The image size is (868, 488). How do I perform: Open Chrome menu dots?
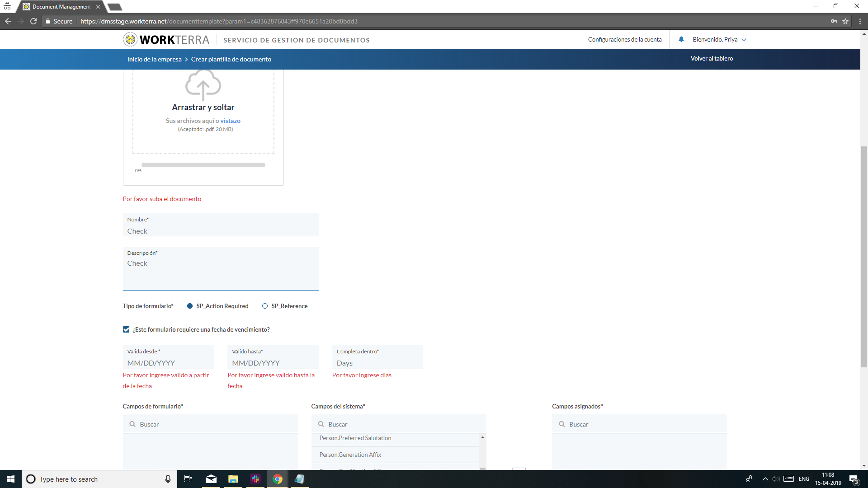coord(860,21)
